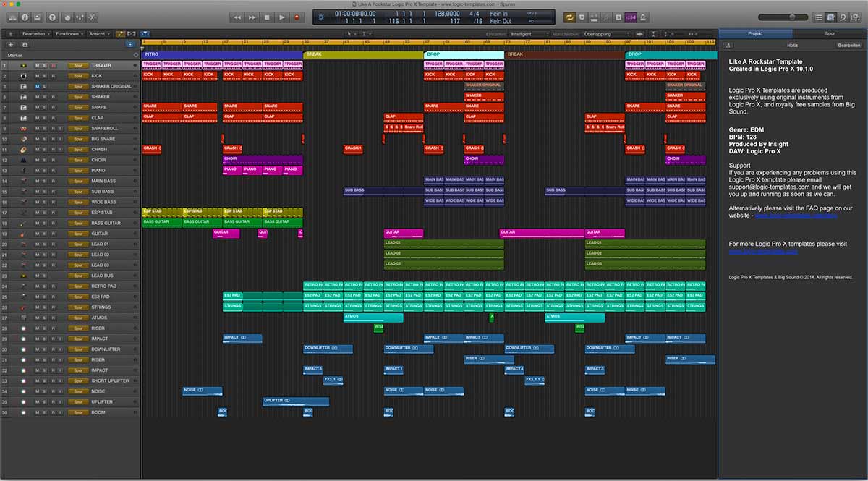Open the Inspector info icon
The image size is (868, 481).
(25, 17)
